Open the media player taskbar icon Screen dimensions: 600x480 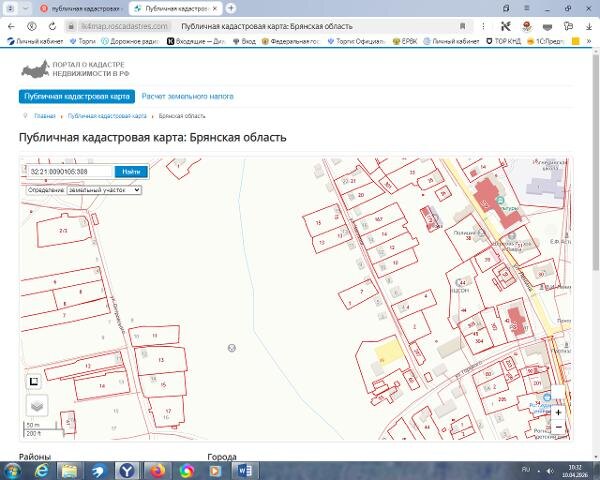click(x=215, y=471)
